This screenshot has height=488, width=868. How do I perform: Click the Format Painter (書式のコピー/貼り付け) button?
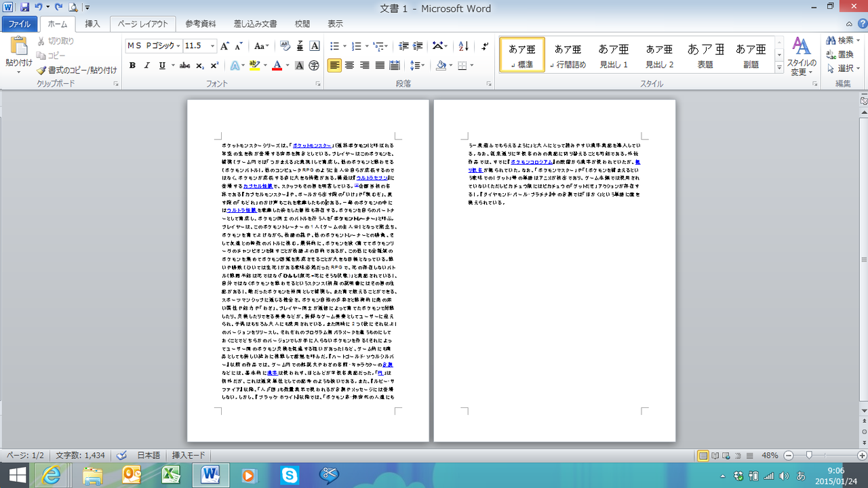[x=77, y=70]
